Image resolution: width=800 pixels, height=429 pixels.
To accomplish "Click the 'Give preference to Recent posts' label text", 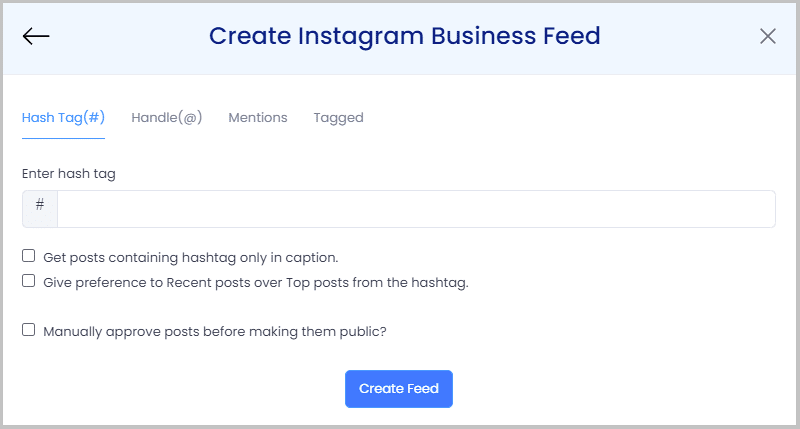I will 256,283.
